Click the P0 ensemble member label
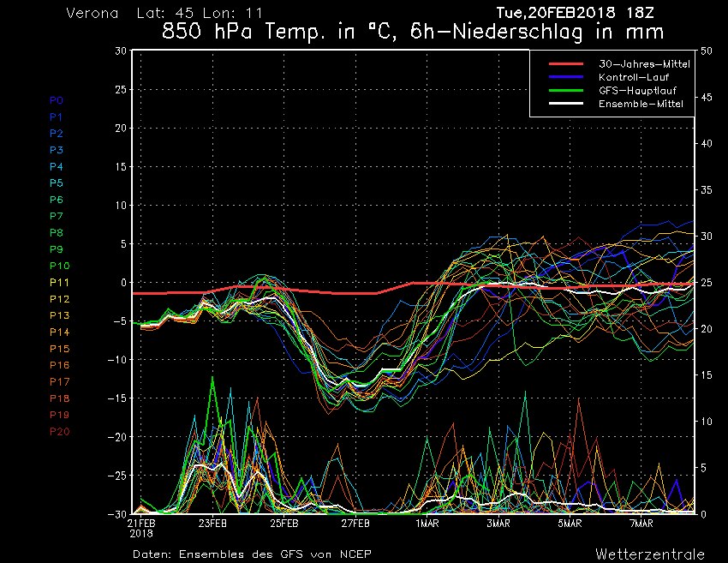728x563 pixels. (x=57, y=100)
